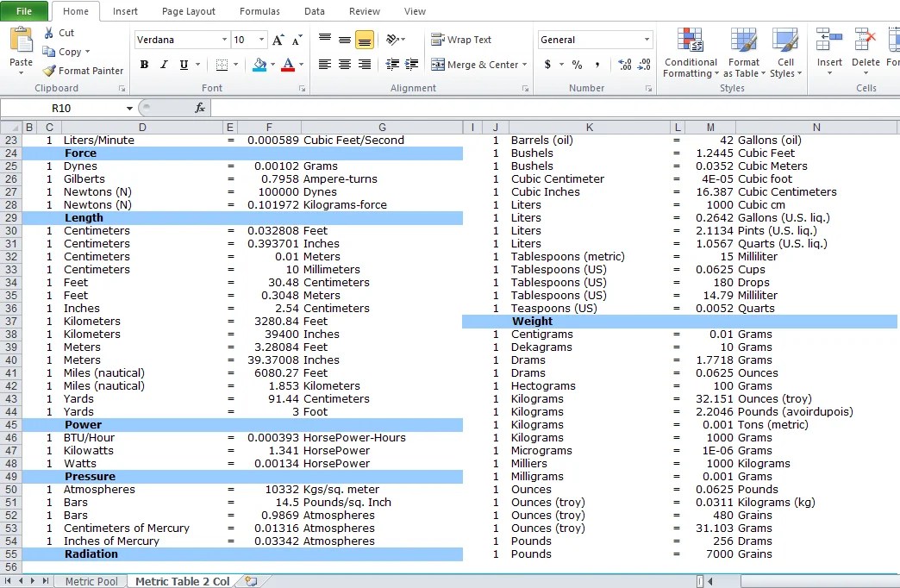
Task: Switch to the Formulas ribbon tab
Action: click(x=259, y=11)
